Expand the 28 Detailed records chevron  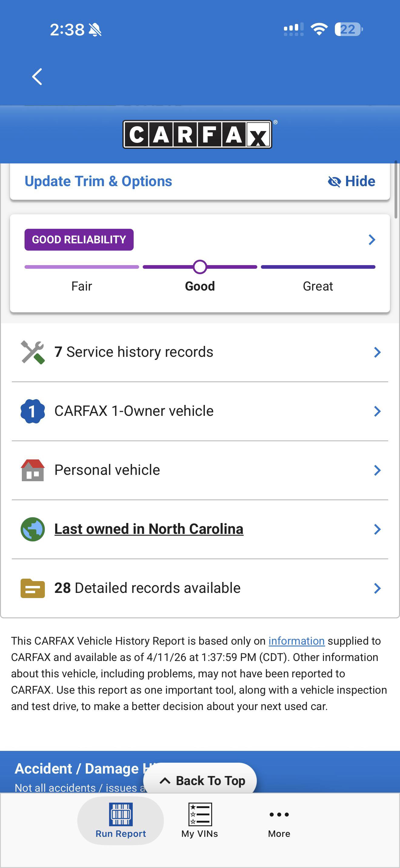coord(377,588)
